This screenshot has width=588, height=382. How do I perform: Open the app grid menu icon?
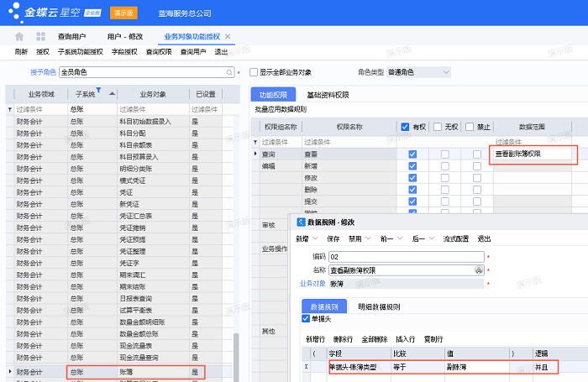41,37
